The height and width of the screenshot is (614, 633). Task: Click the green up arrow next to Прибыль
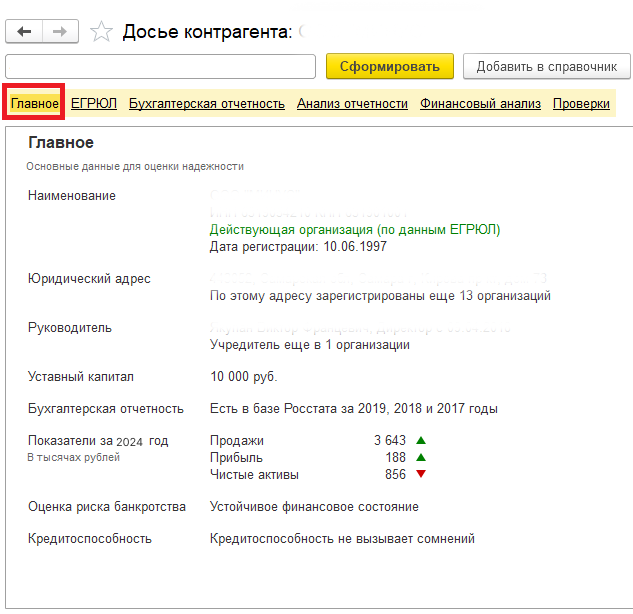click(x=421, y=458)
